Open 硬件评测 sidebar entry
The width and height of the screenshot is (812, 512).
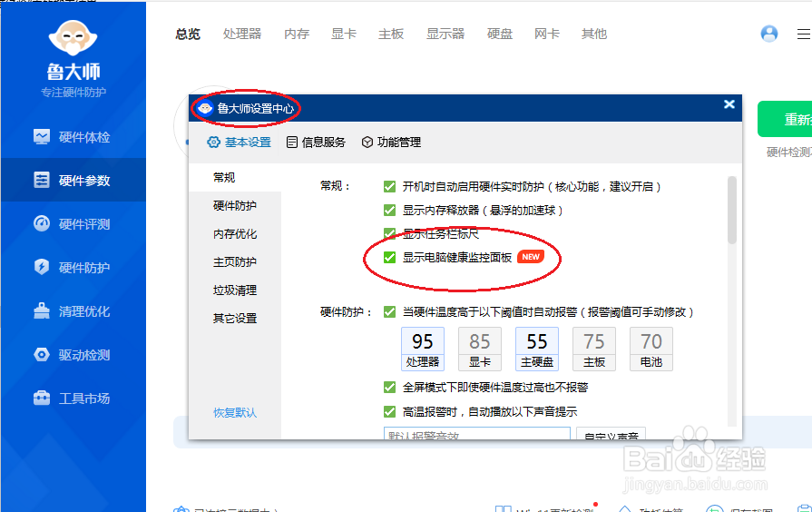point(73,224)
